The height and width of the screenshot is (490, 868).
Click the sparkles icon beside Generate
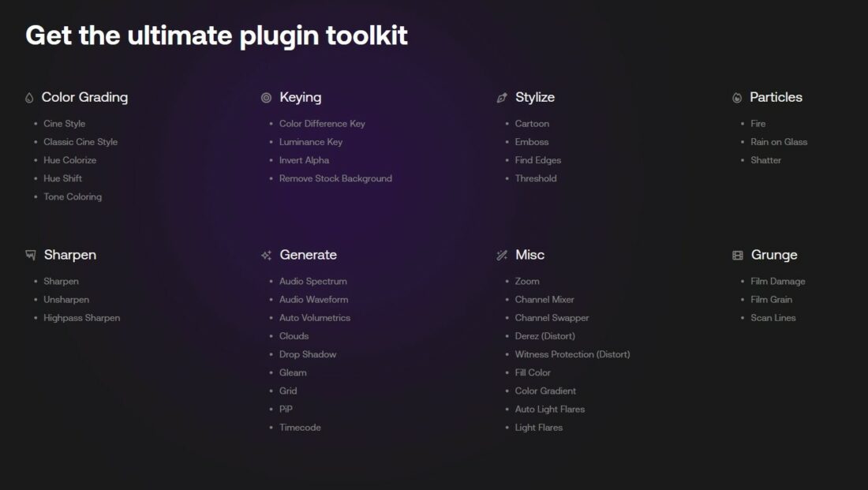click(x=266, y=256)
